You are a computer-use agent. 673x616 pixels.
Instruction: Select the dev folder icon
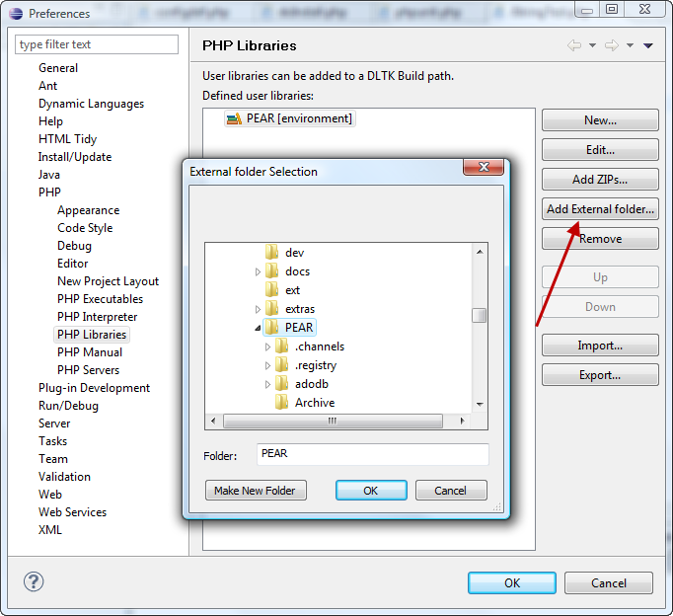(x=272, y=253)
